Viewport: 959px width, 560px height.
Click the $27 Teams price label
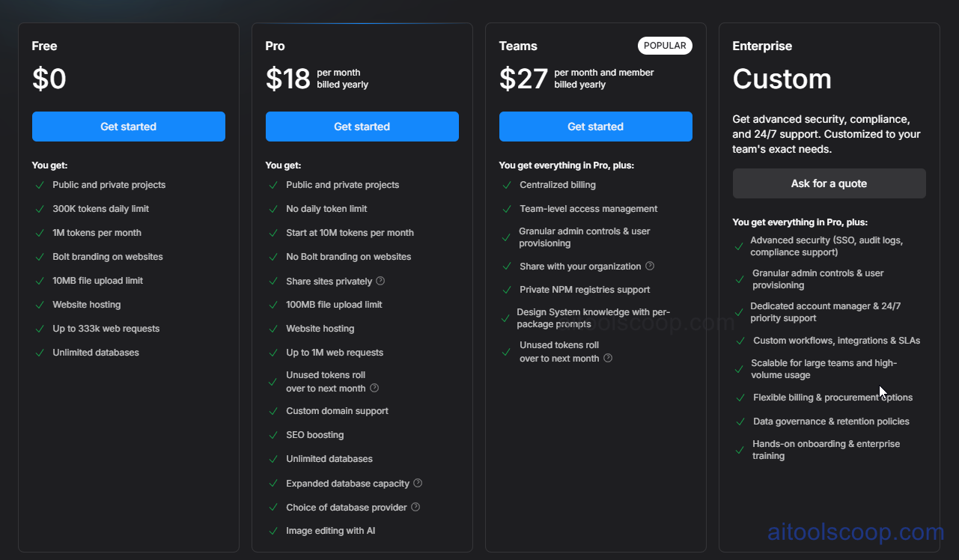(x=523, y=78)
